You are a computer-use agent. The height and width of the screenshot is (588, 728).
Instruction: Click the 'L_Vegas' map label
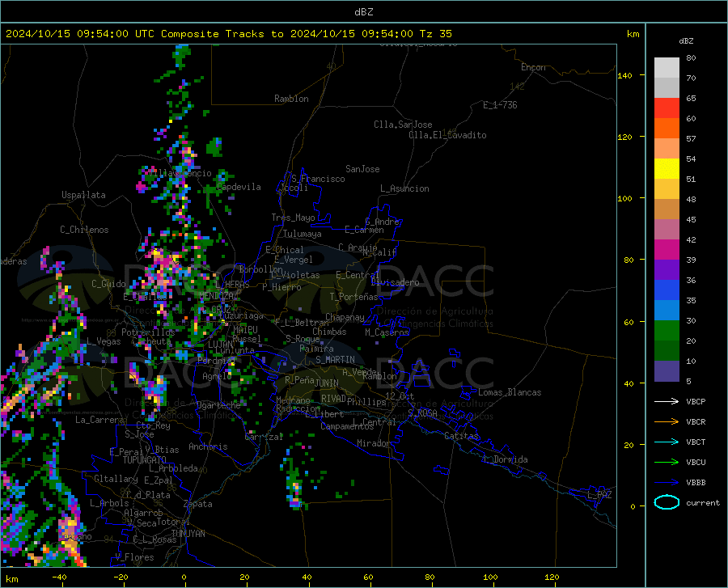click(x=104, y=341)
